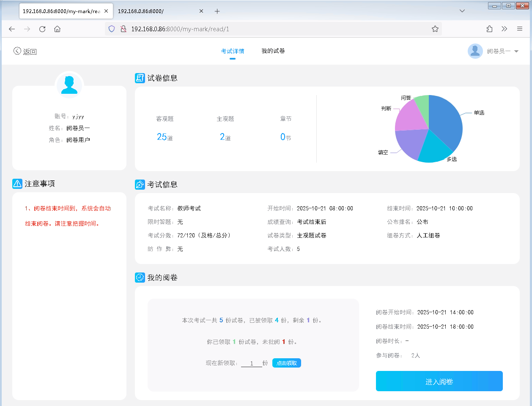Click the 试卷信息 section icon
The height and width of the screenshot is (406, 532).
click(x=140, y=78)
